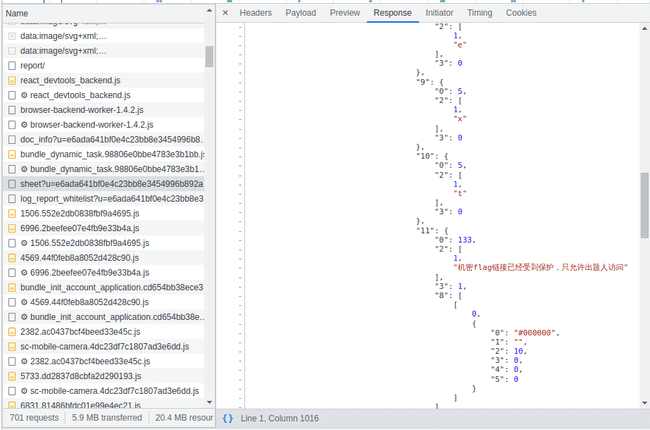
Task: Open the Preview tab
Action: (344, 13)
